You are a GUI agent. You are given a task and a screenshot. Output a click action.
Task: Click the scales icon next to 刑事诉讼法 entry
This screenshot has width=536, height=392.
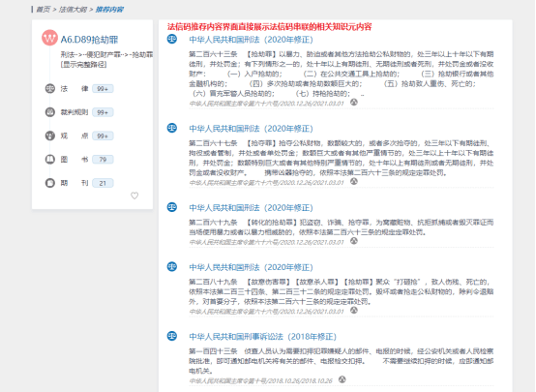pyautogui.click(x=172, y=336)
